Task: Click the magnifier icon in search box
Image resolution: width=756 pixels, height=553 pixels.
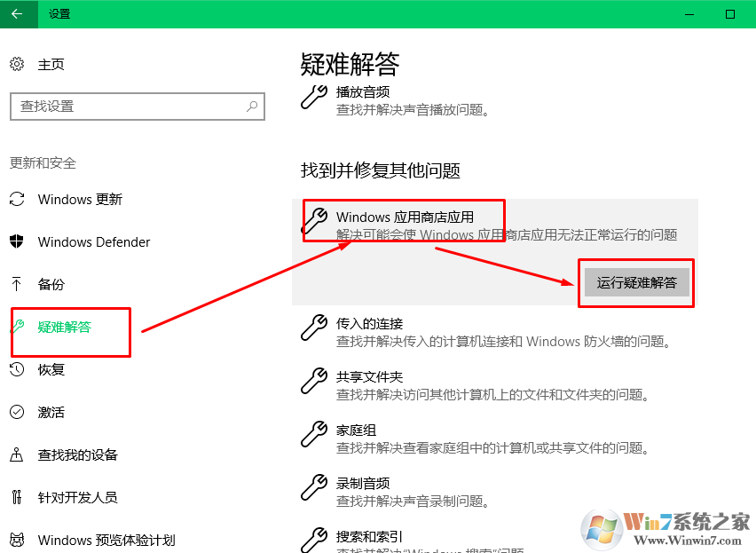Action: pos(252,106)
